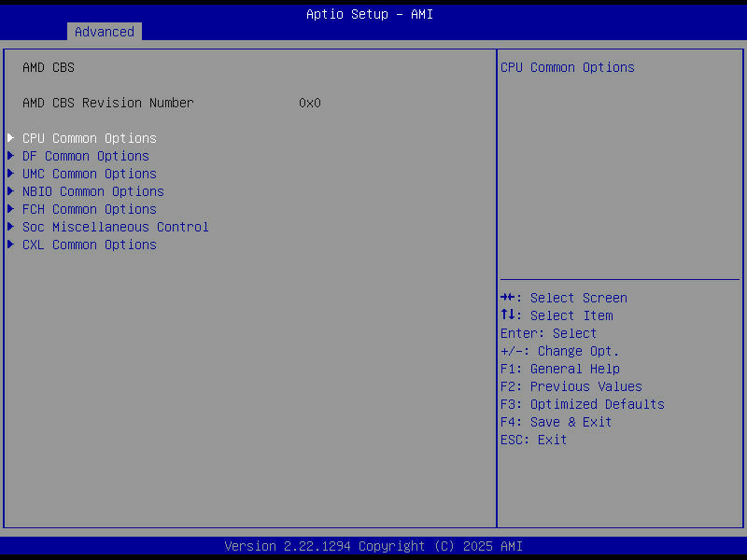Click the Soc Miscellaneous Control triangle indicator

[10, 226]
